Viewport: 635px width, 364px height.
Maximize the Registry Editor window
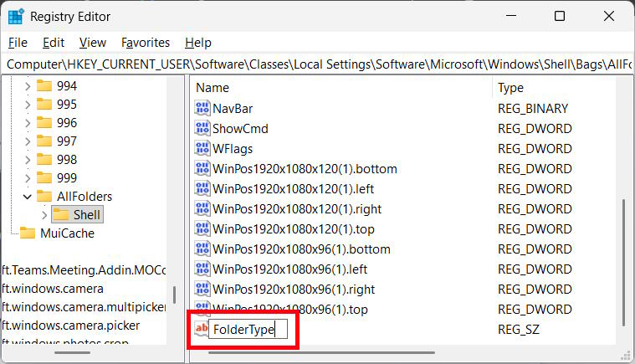point(560,16)
